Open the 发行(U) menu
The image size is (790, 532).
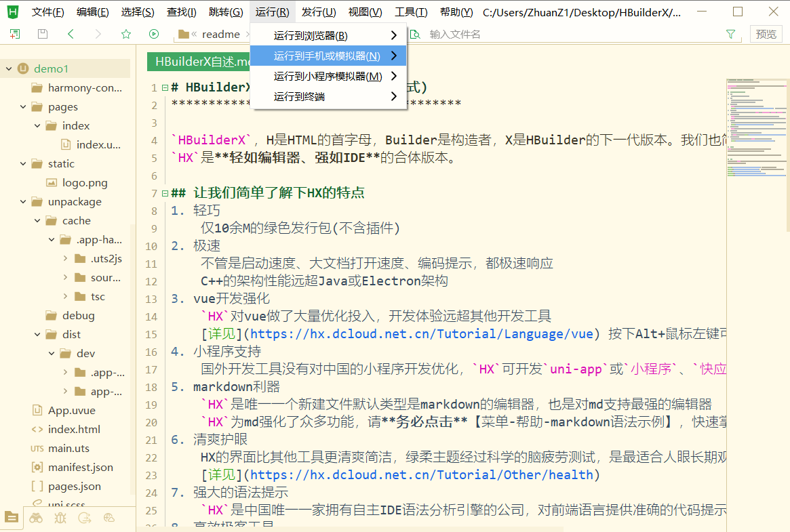point(319,12)
